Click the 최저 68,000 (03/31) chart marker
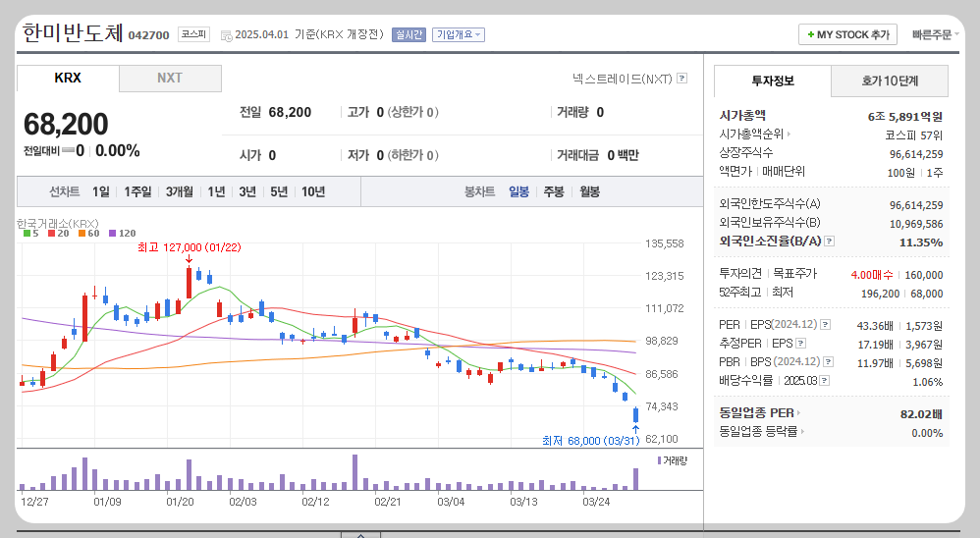 coord(590,441)
